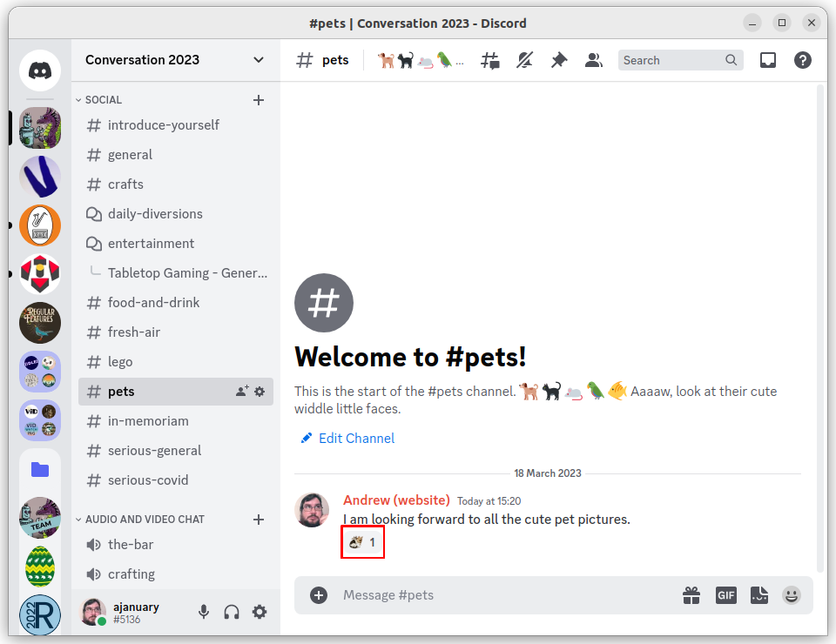The height and width of the screenshot is (644, 836).
Task: Go to food-and-drink channel
Action: [176, 303]
